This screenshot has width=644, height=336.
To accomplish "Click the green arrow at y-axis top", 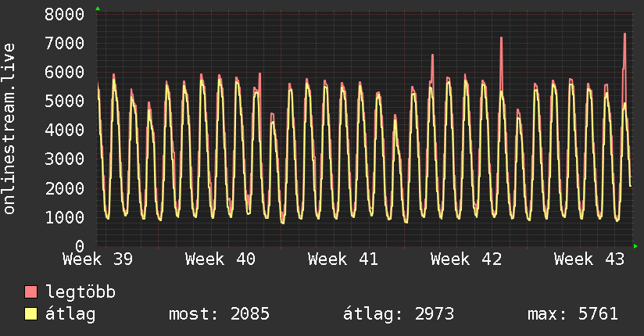I will point(98,9).
